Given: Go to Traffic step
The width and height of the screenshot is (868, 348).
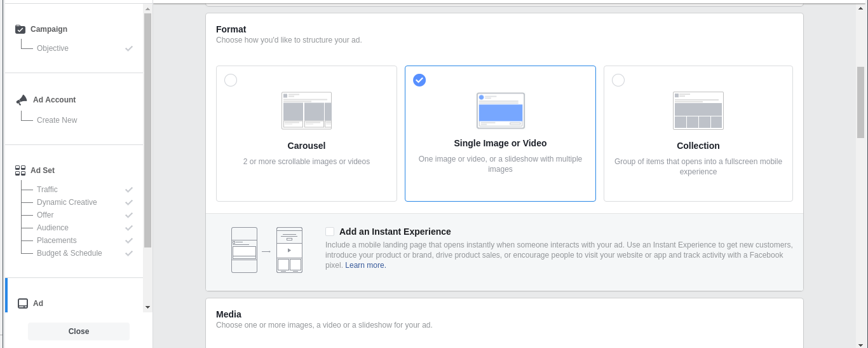Looking at the screenshot, I should (x=47, y=190).
